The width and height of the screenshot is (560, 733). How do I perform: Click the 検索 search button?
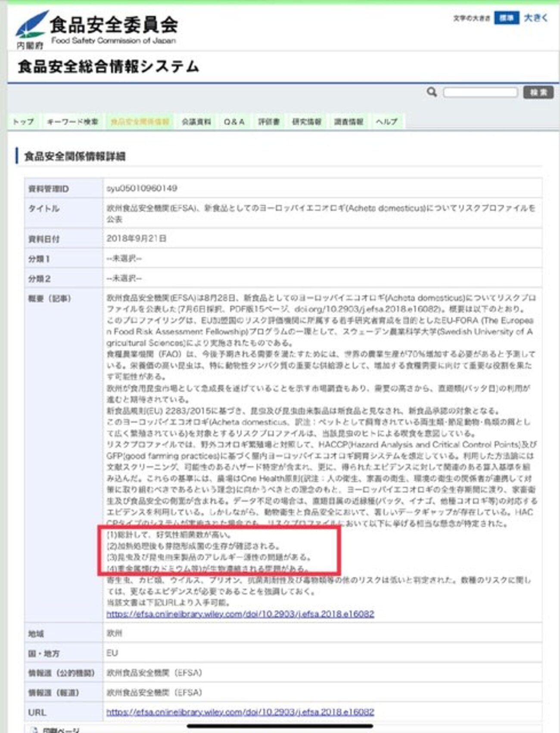coord(538,92)
